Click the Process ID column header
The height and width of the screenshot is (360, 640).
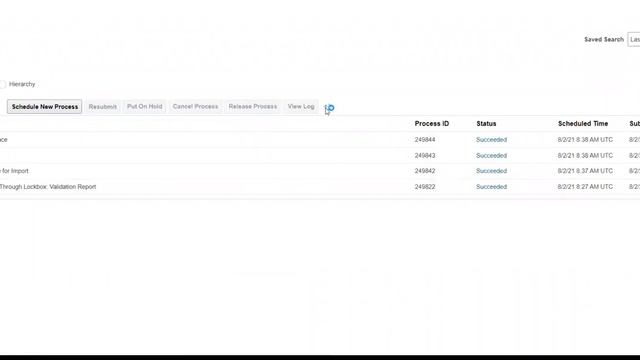pyautogui.click(x=431, y=124)
